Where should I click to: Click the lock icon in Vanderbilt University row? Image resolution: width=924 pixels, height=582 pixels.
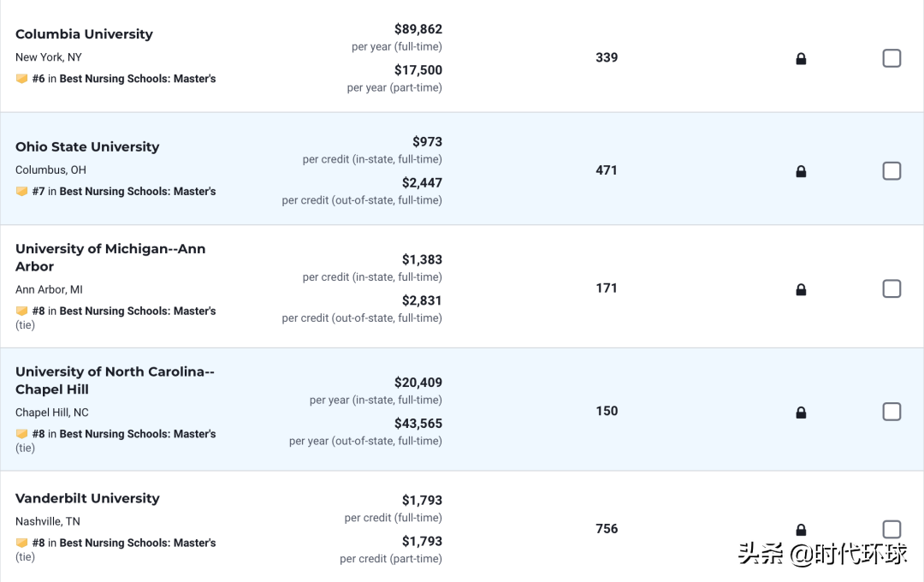[801, 530]
